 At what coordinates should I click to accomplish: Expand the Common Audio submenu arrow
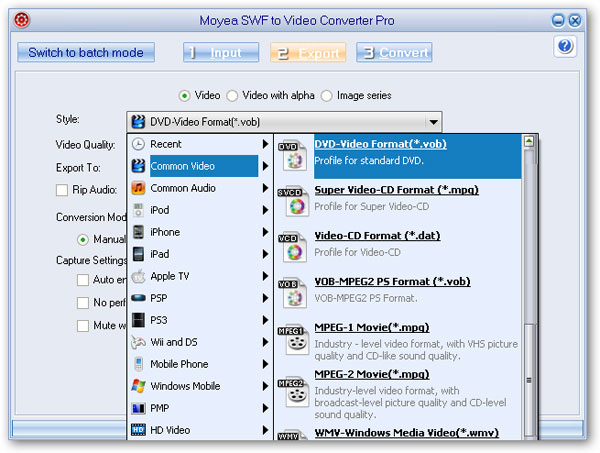[265, 188]
